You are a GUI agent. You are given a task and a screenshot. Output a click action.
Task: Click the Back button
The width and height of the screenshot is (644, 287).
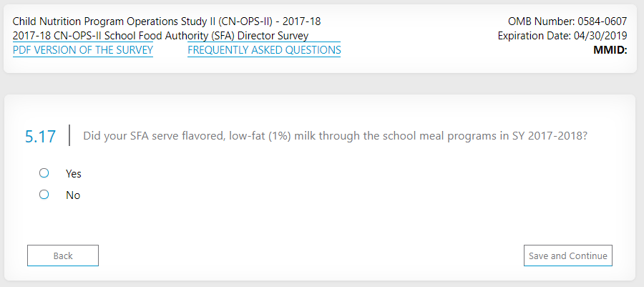point(63,256)
